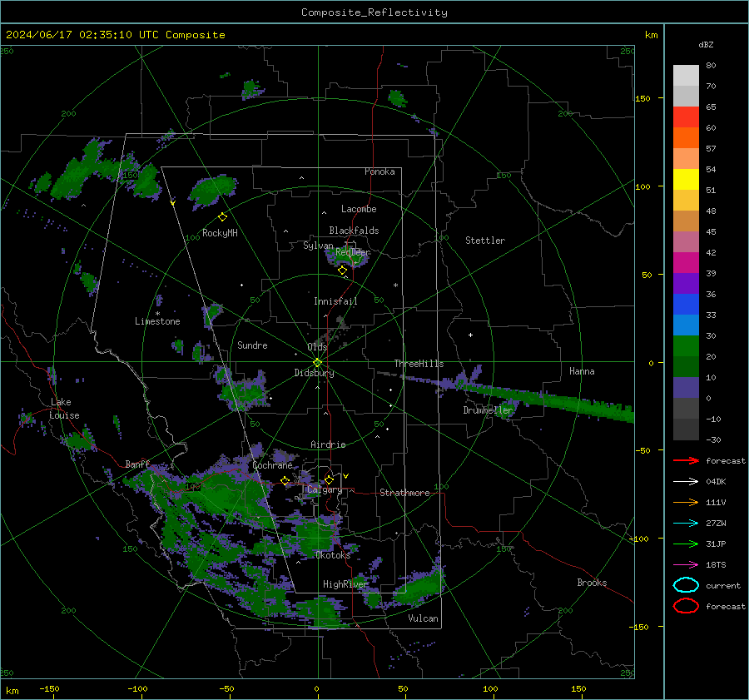Click the HighRiver town label
This screenshot has height=700, width=749.
pyautogui.click(x=345, y=584)
